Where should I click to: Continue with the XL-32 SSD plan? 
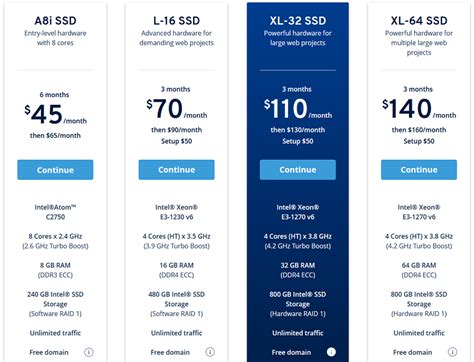(x=298, y=170)
